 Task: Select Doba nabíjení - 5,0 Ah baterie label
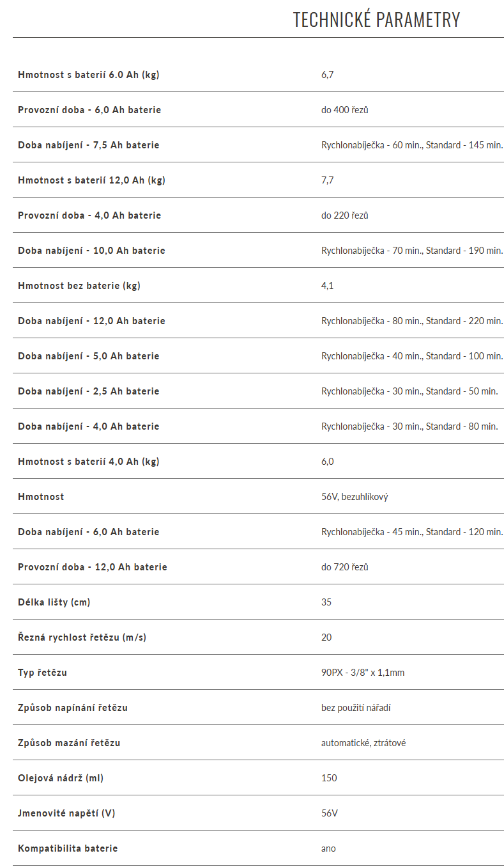click(89, 356)
